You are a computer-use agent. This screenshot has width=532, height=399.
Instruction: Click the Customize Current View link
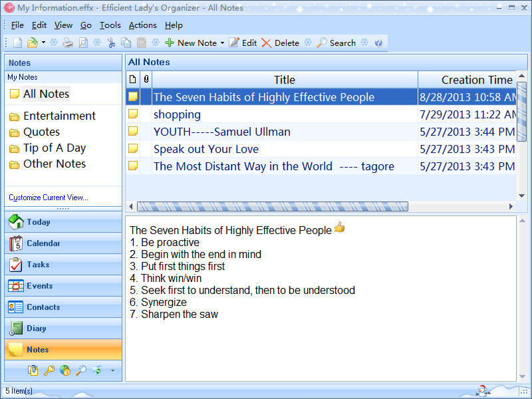tap(48, 198)
